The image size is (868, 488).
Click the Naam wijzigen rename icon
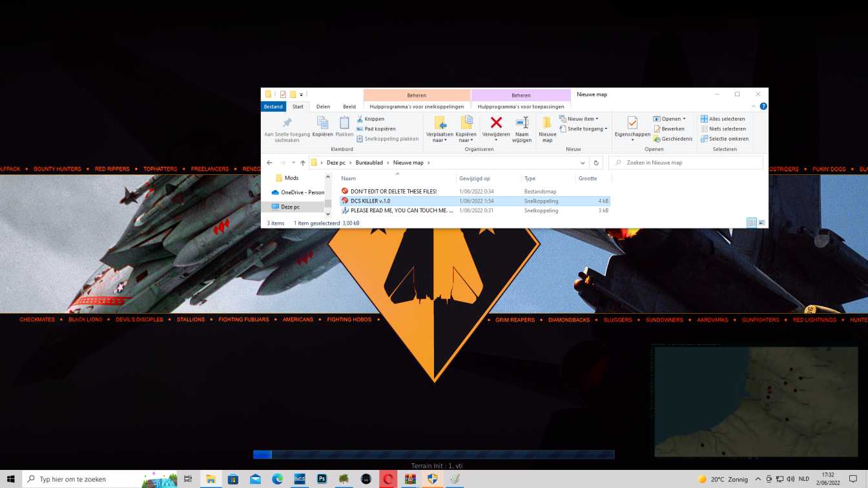coord(522,123)
